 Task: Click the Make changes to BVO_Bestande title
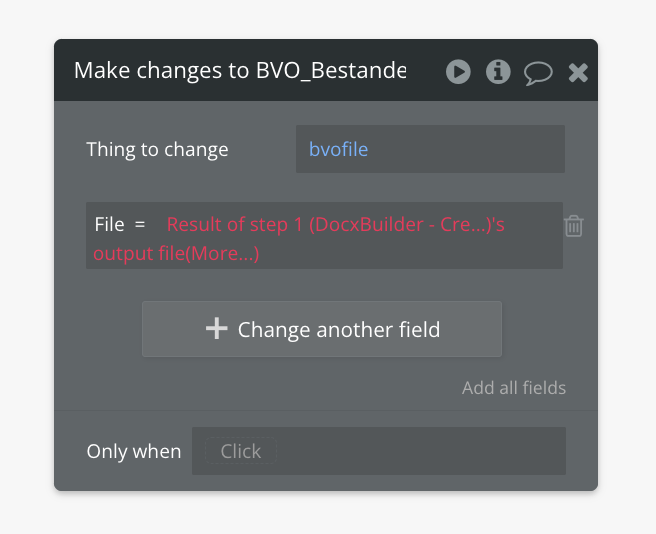click(240, 71)
